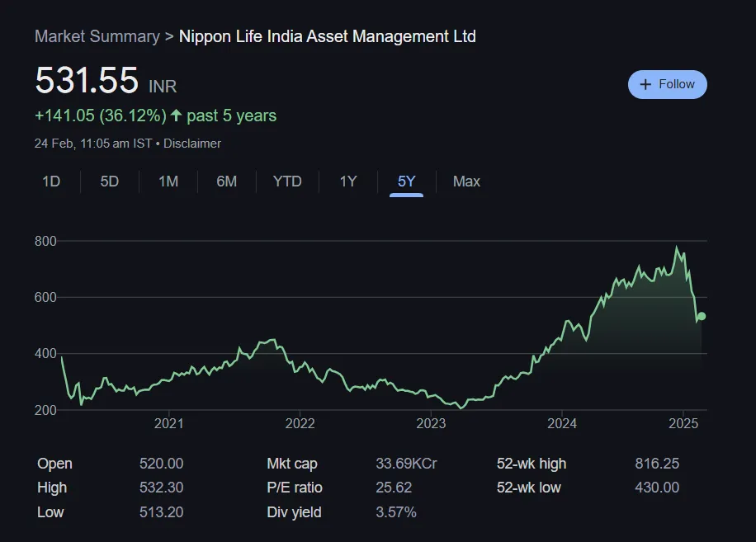Click the 2023 x-axis label
The width and height of the screenshot is (756, 542).
[431, 423]
